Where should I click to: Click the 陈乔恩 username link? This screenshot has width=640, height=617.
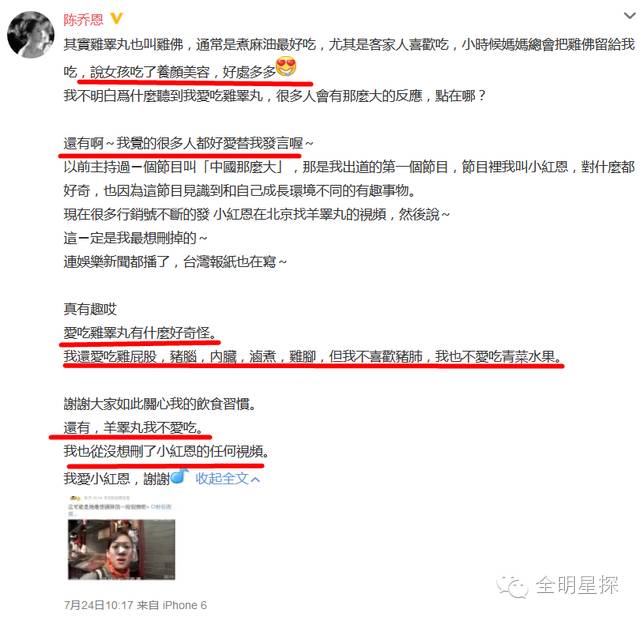pos(83,20)
